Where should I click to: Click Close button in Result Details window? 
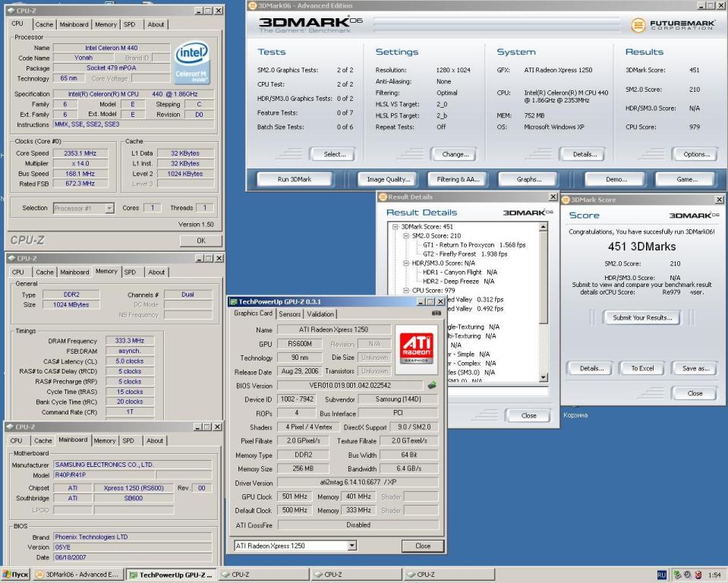pos(528,415)
